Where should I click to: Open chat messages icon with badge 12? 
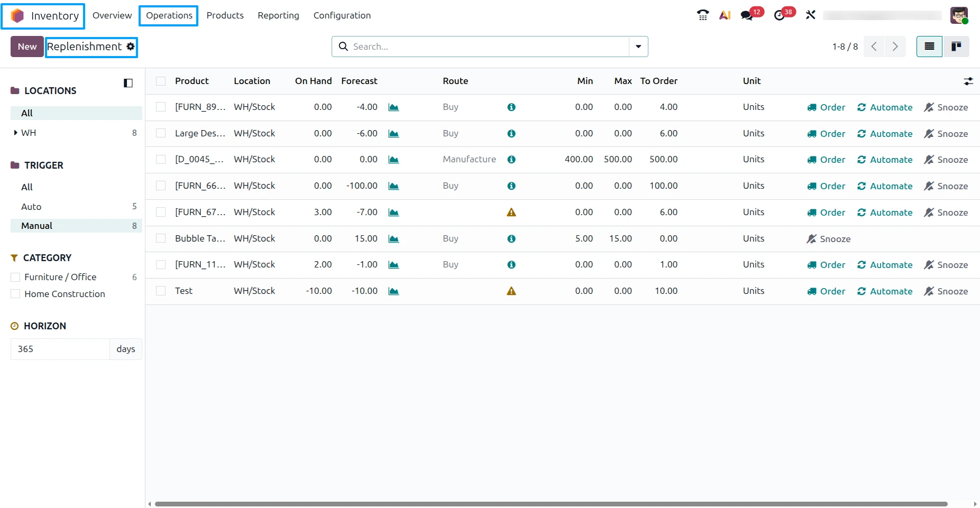pyautogui.click(x=747, y=15)
